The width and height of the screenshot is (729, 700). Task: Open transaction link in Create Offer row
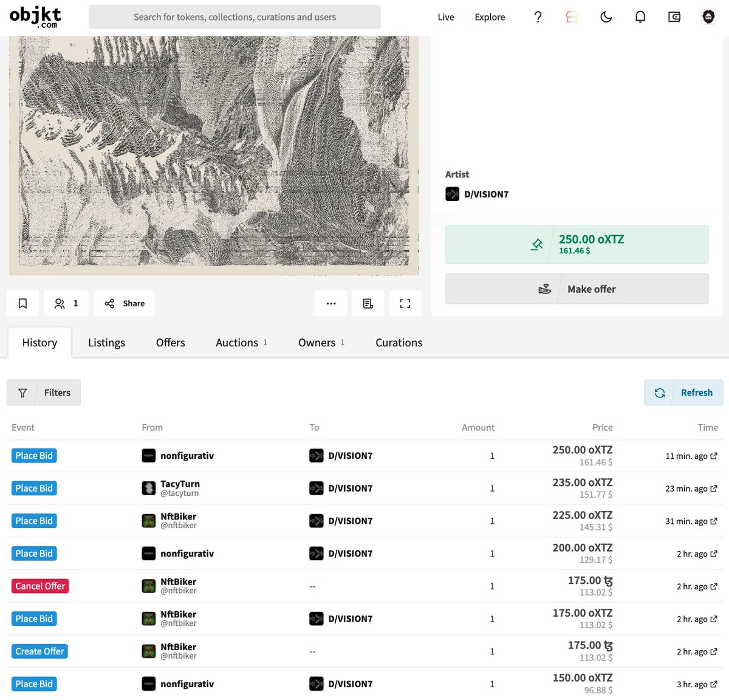[x=714, y=651]
